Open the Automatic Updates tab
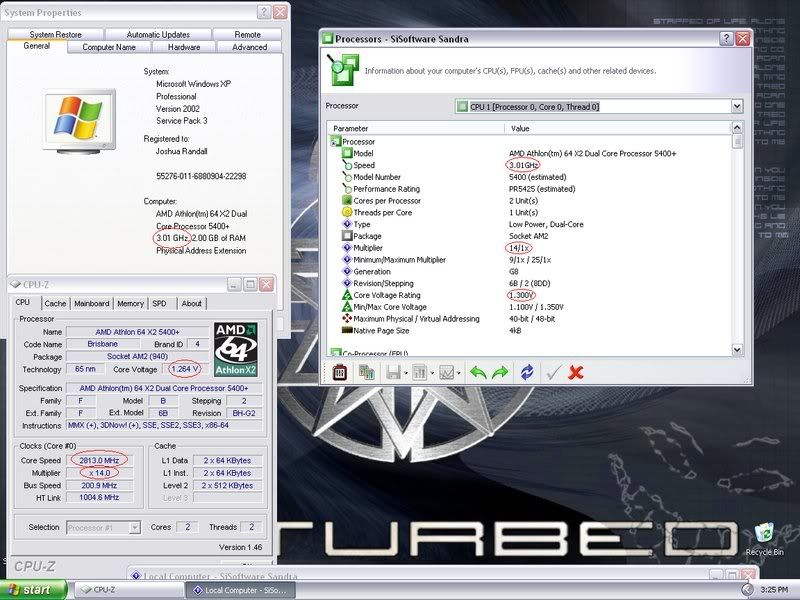800x600 pixels. click(158, 35)
